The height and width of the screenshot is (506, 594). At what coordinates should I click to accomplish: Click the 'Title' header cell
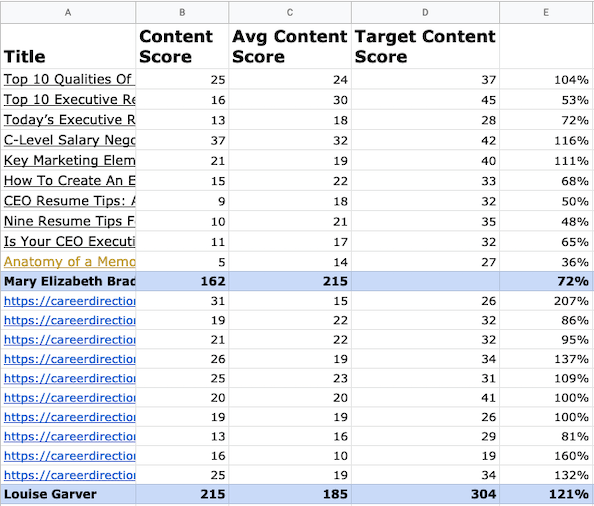tap(68, 46)
